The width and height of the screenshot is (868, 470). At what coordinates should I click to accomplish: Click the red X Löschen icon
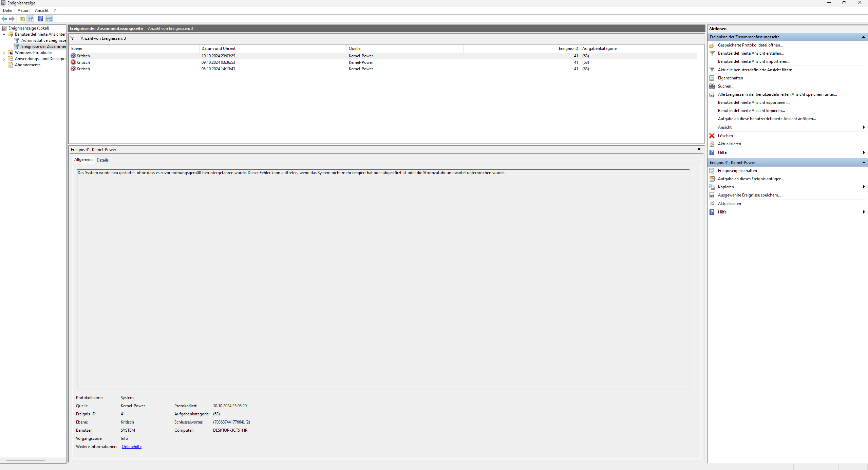pyautogui.click(x=712, y=136)
